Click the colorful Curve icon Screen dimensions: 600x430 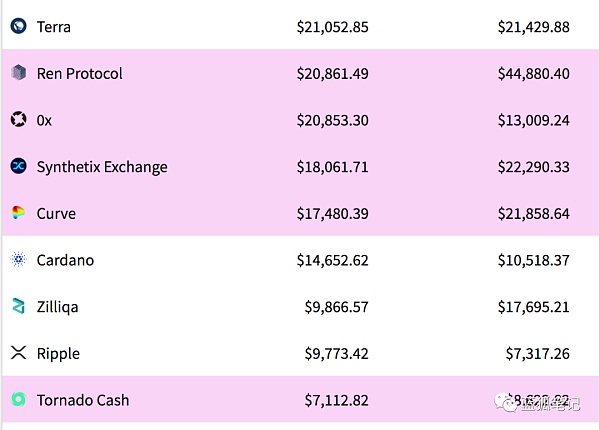click(x=18, y=213)
